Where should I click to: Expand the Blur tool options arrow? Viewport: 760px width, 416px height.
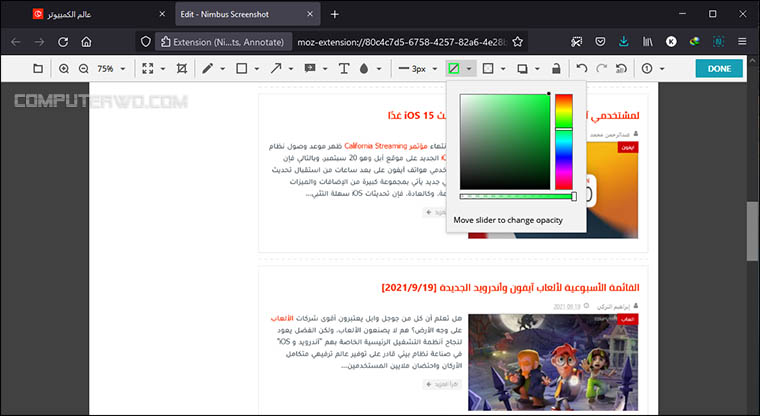click(379, 69)
